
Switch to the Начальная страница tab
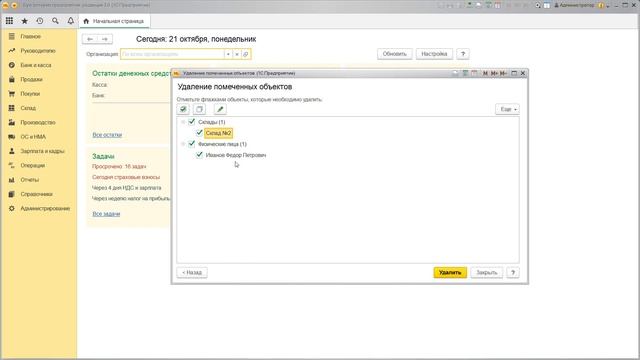pos(114,21)
